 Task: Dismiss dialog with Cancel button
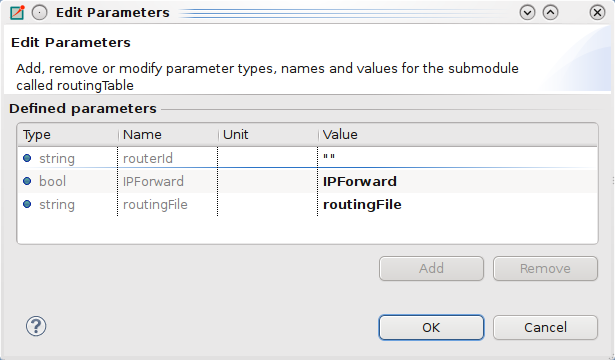545,327
